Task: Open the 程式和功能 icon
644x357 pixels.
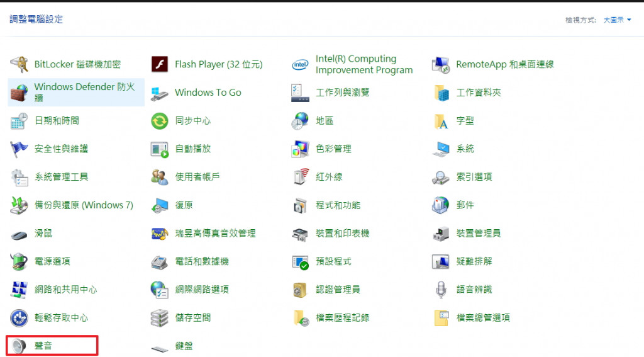Action: click(x=300, y=205)
